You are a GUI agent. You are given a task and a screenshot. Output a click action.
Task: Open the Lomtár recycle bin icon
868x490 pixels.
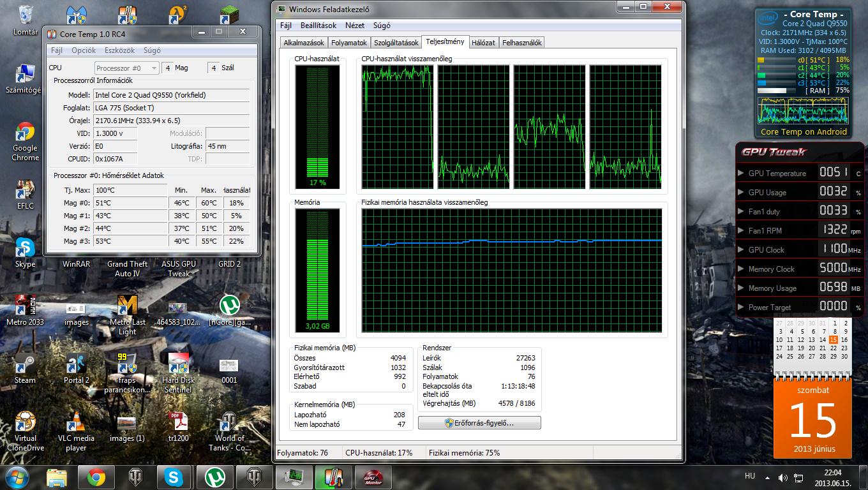click(26, 19)
